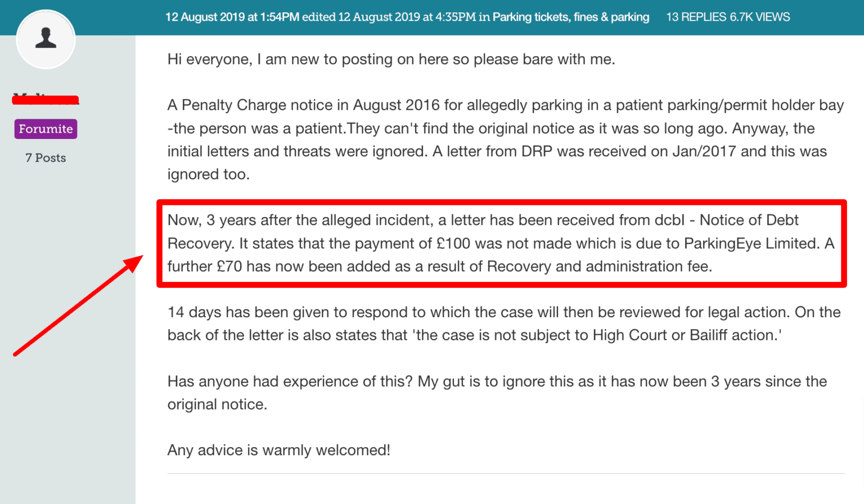Click the redacted username under the avatar
864x504 pixels.
46,98
